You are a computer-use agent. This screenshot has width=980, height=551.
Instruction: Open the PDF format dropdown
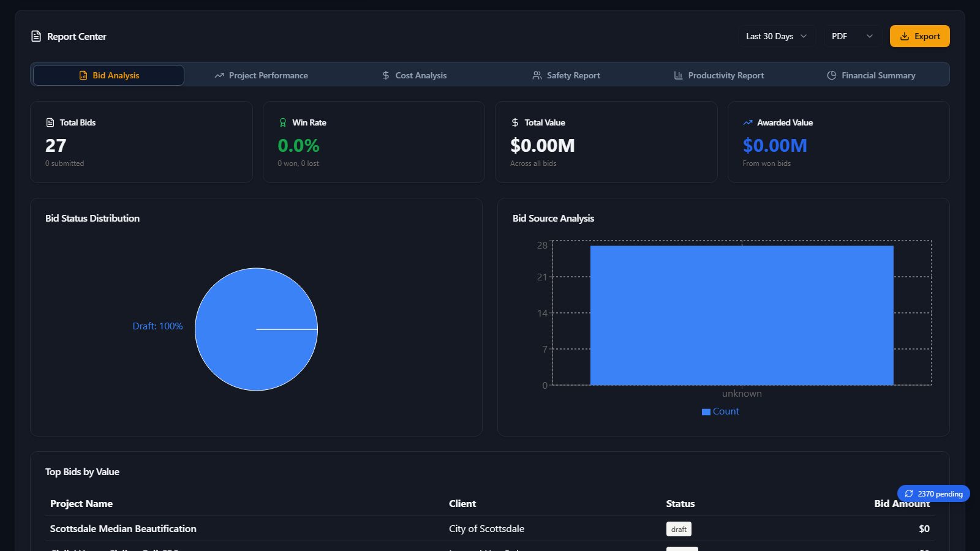coord(852,36)
